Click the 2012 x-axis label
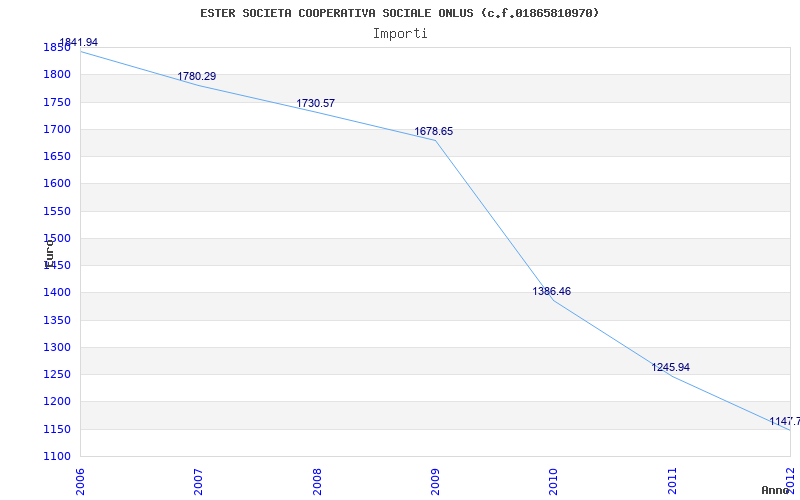The image size is (800, 500). click(791, 481)
